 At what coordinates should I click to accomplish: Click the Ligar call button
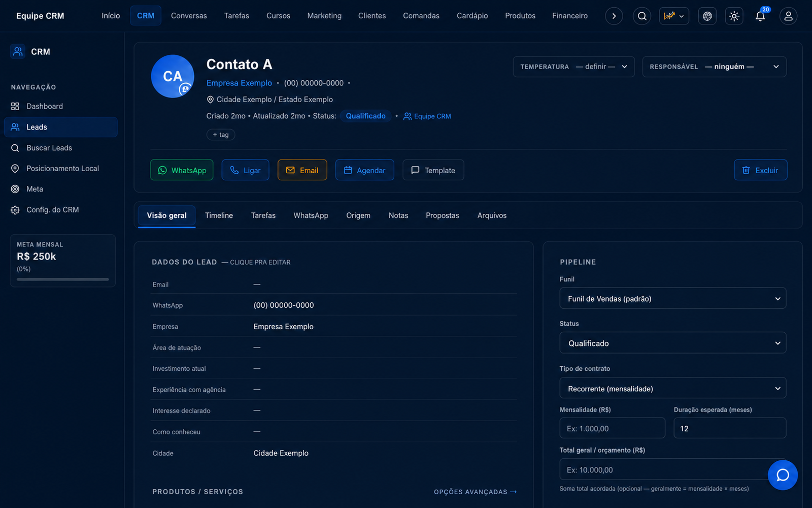(245, 170)
